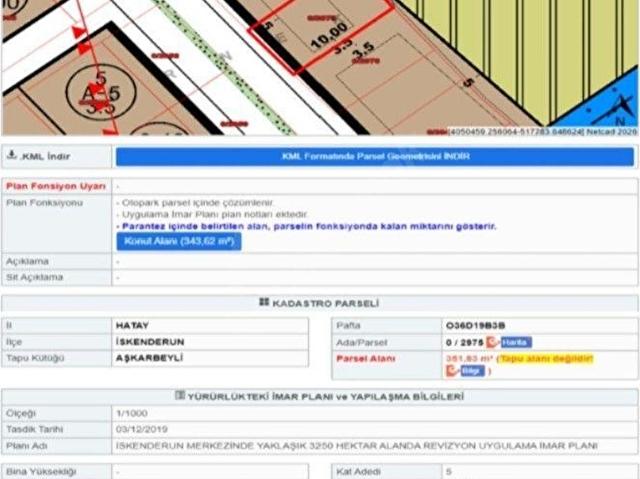640x479 pixels.
Task: Select the İSKENDERUN value in the İlçe row
Action: click(x=150, y=342)
